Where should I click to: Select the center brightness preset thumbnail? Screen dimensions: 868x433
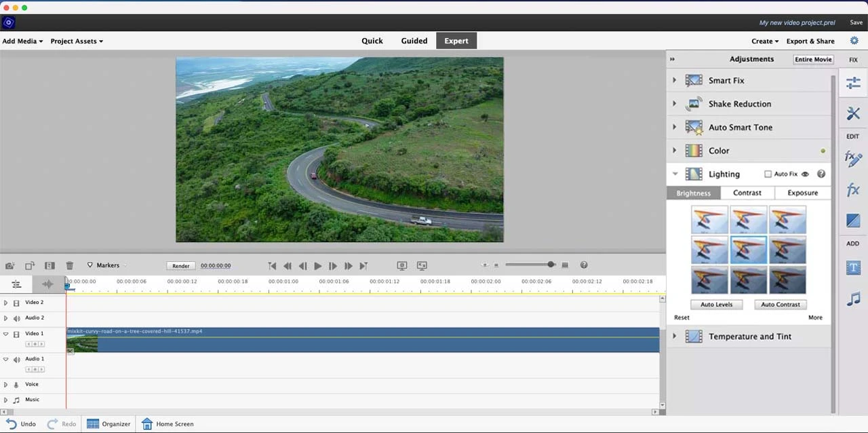748,250
